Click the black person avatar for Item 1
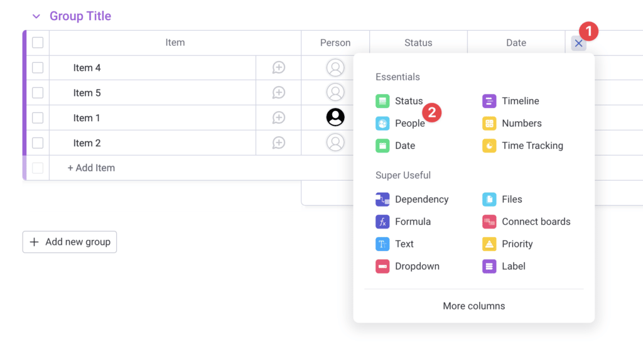The width and height of the screenshot is (643, 364). pos(335,117)
